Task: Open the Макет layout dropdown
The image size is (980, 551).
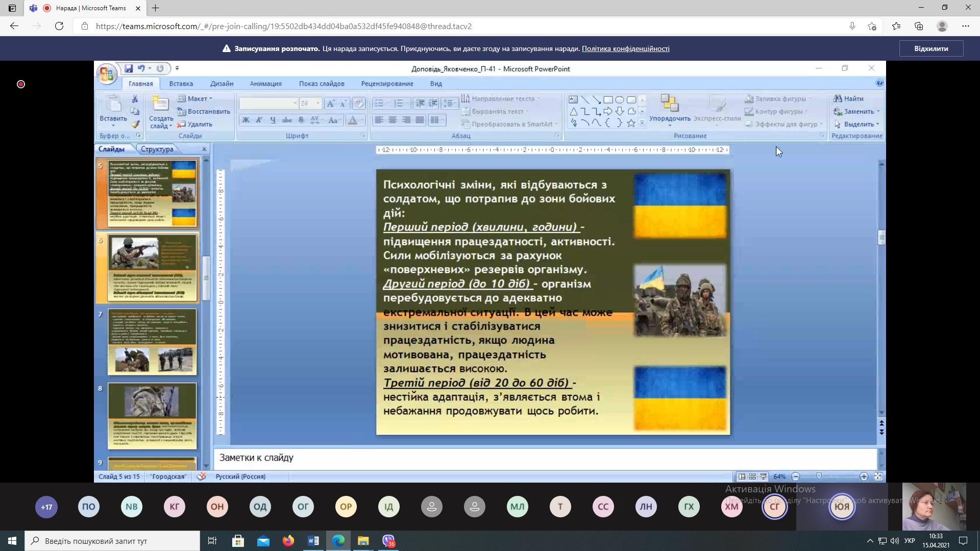Action: 197,98
